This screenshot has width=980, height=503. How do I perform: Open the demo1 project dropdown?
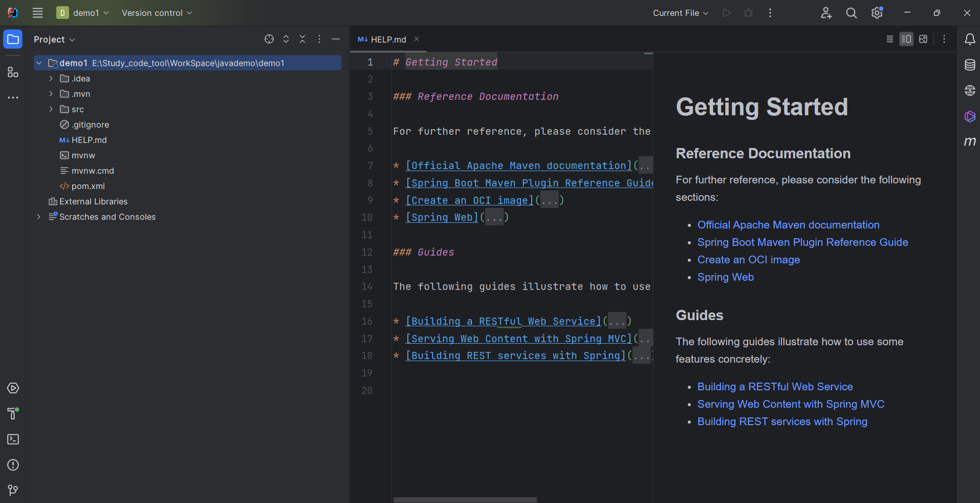[83, 13]
